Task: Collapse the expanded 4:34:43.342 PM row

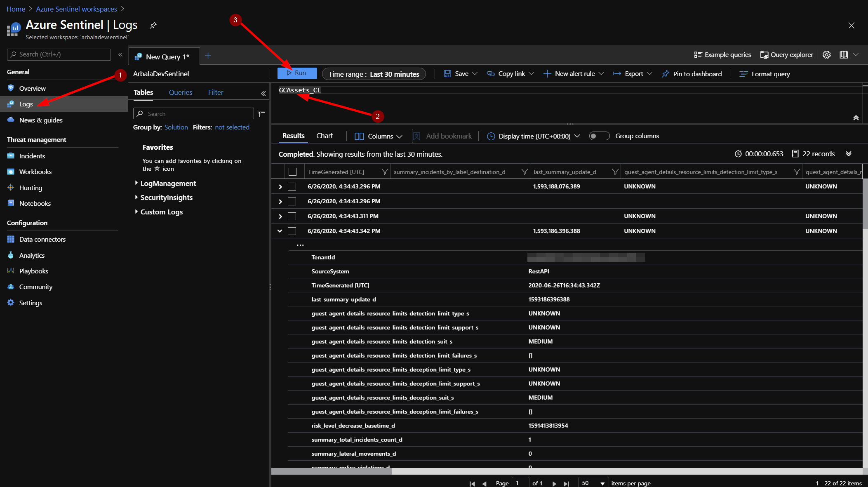Action: point(280,231)
